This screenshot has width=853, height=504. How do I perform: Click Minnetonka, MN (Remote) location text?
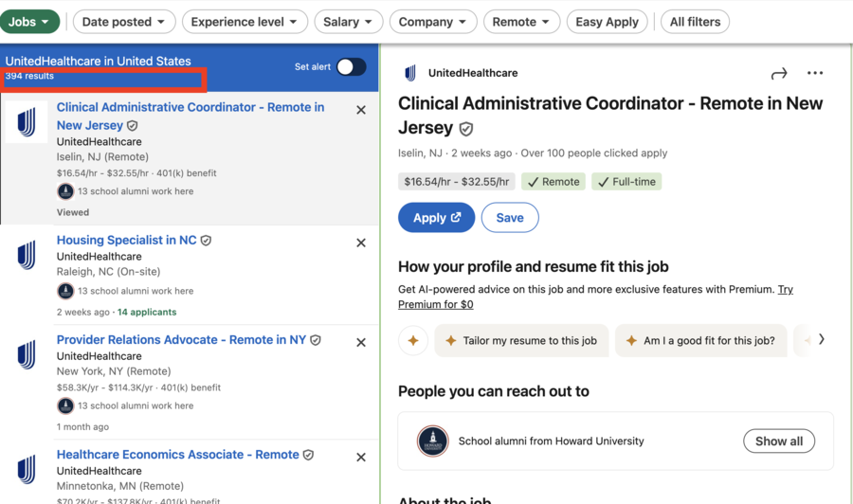coord(120,486)
